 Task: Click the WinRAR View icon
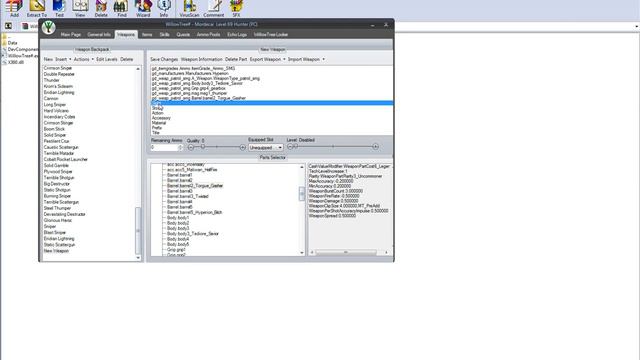(x=80, y=7)
